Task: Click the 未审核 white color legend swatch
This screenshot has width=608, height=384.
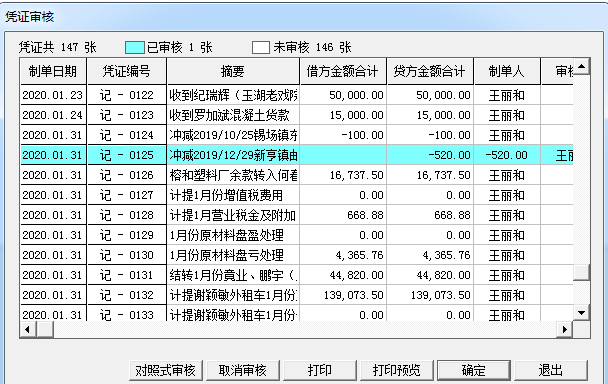Action: pos(261,48)
